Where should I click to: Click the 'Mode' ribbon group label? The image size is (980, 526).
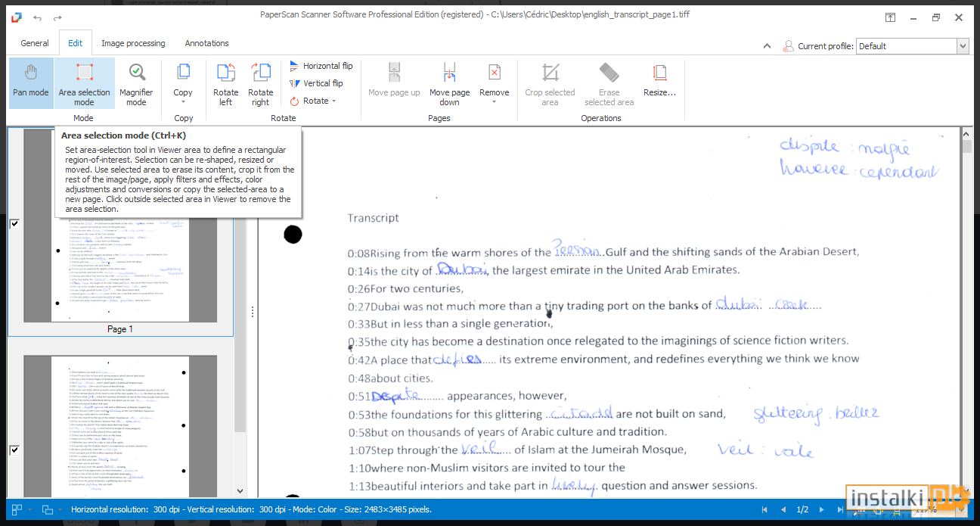83,118
